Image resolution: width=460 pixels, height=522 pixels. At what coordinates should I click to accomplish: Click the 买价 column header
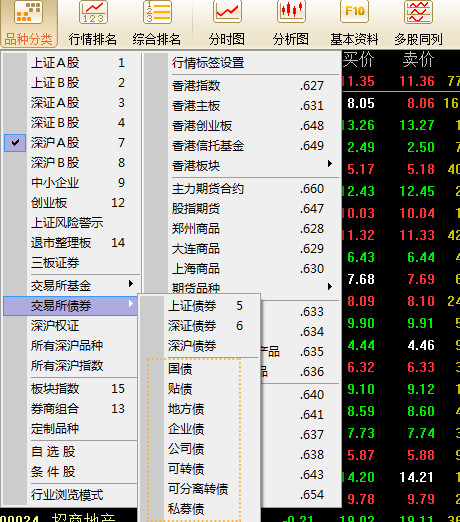358,60
